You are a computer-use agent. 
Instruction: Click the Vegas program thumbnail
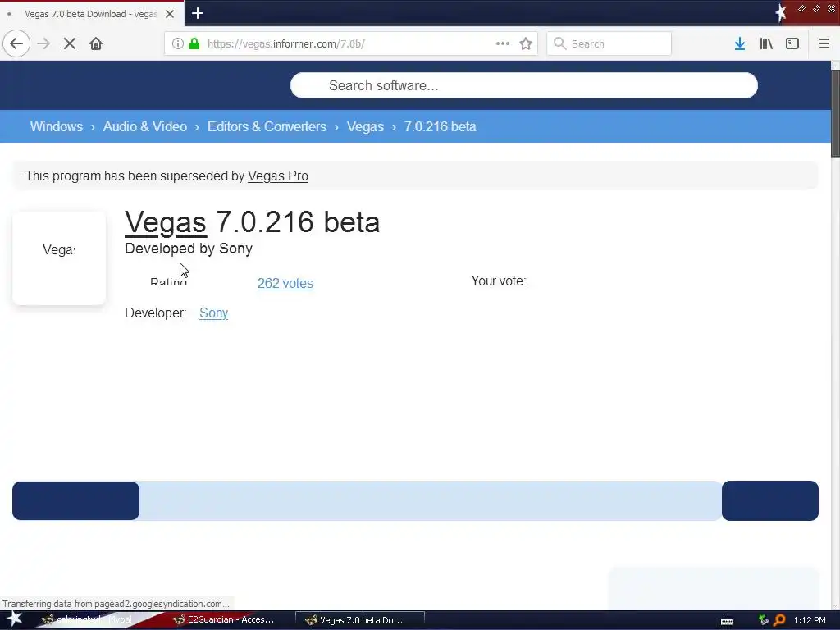click(59, 258)
